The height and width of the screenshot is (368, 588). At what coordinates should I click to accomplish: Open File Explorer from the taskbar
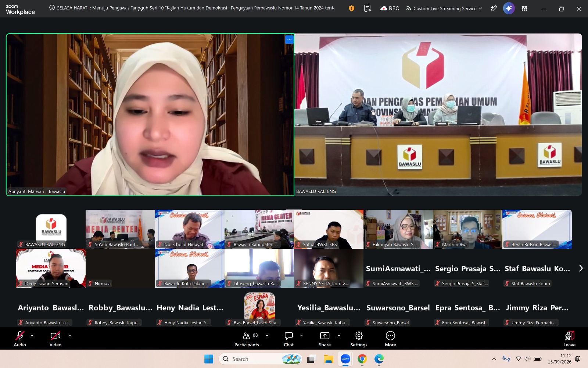[x=328, y=359]
